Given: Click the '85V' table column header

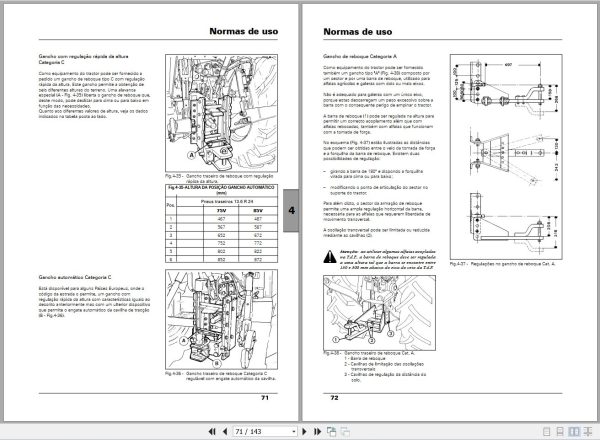Looking at the screenshot, I should [258, 211].
